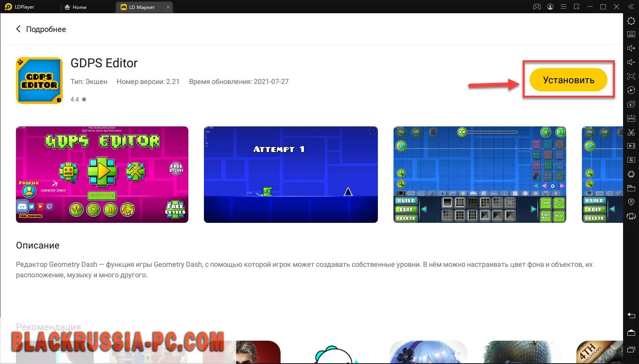Click the GDPS Editor app icon

coord(39,80)
